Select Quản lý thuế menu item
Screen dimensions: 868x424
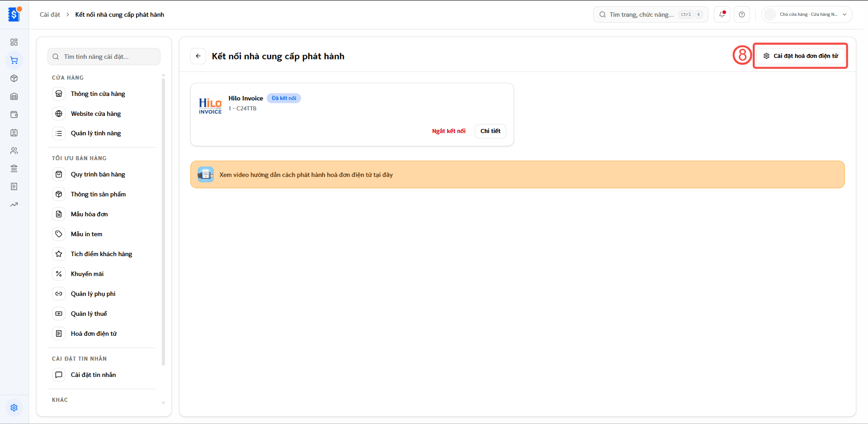click(x=104, y=314)
